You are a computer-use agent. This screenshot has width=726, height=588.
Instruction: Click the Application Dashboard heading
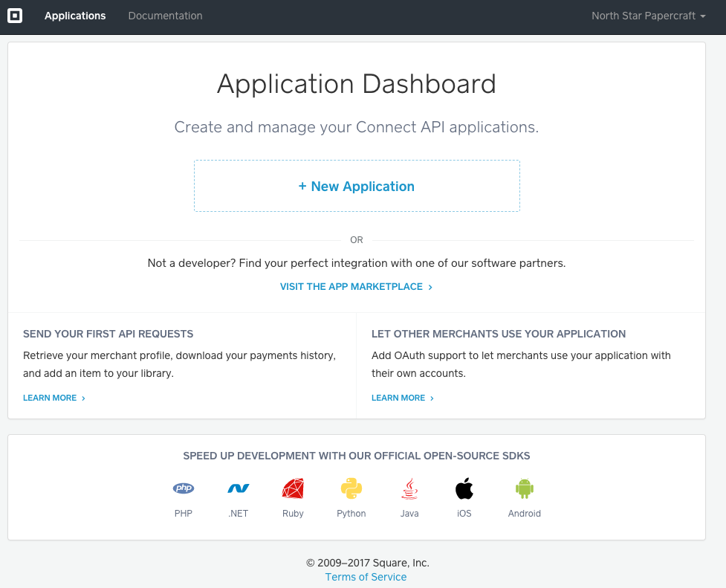357,84
